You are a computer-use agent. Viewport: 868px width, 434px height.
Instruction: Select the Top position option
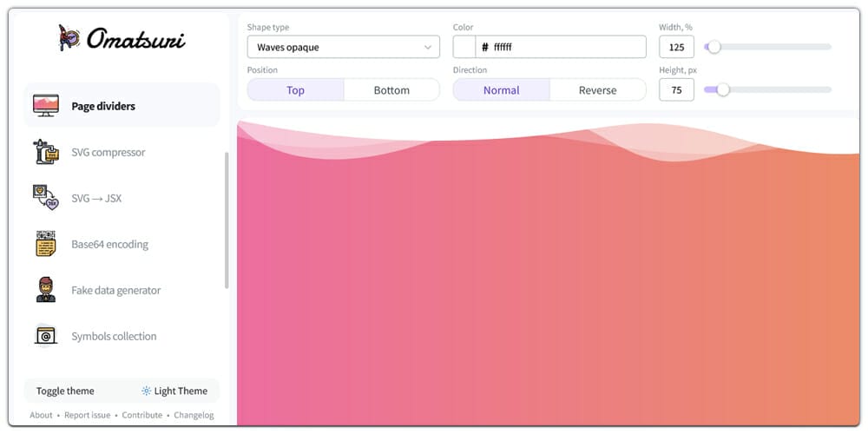295,90
